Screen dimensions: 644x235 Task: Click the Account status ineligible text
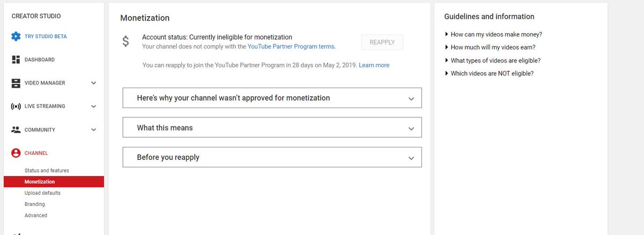pos(217,37)
